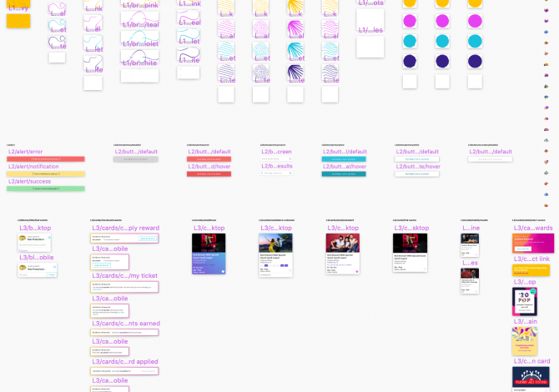559x392 pixels.
Task: Click the dark red hover button symbol
Action: point(209,174)
